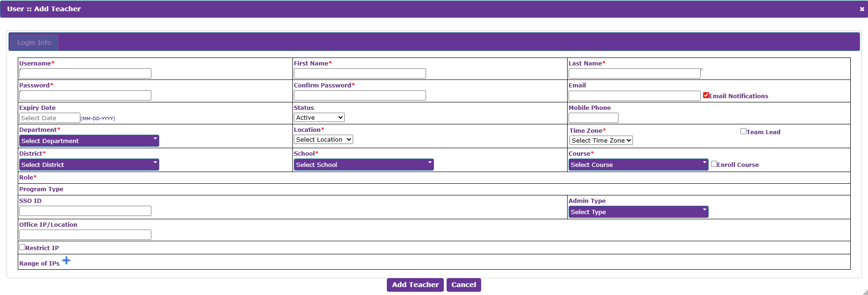Focus the Expiry Date Select Date field
The width and height of the screenshot is (868, 295).
50,118
